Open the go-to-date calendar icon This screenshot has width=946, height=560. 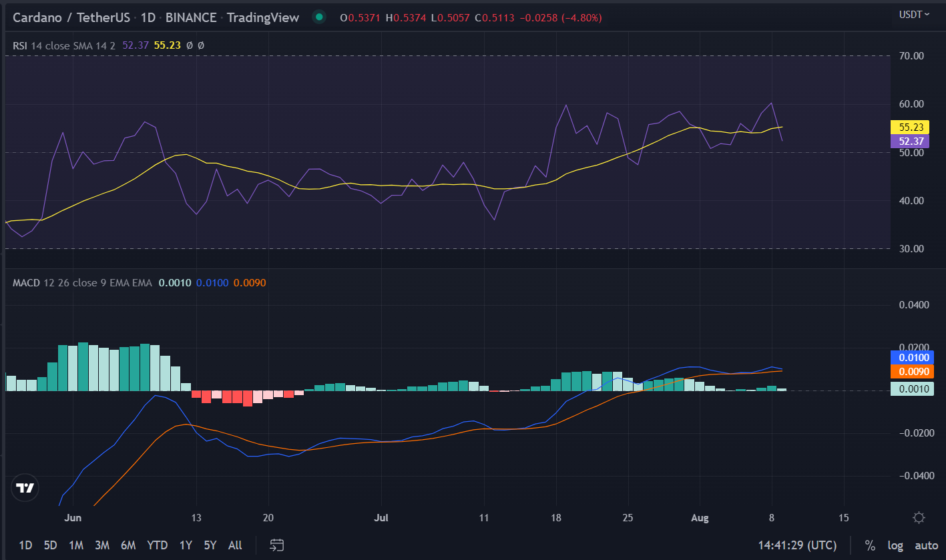tap(277, 545)
